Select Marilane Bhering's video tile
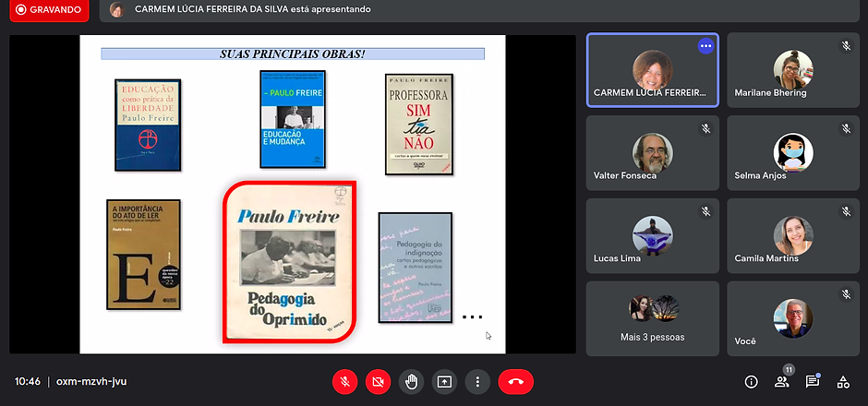 tap(792, 70)
